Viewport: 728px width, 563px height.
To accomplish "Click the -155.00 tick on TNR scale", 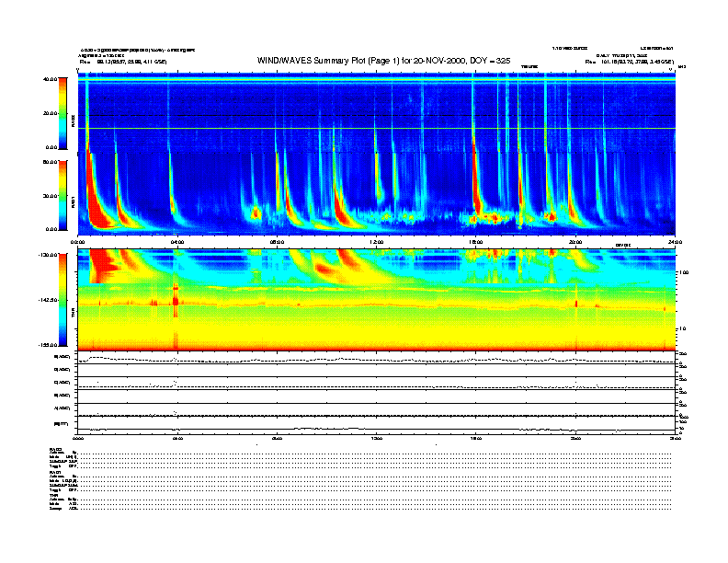I will click(48, 345).
